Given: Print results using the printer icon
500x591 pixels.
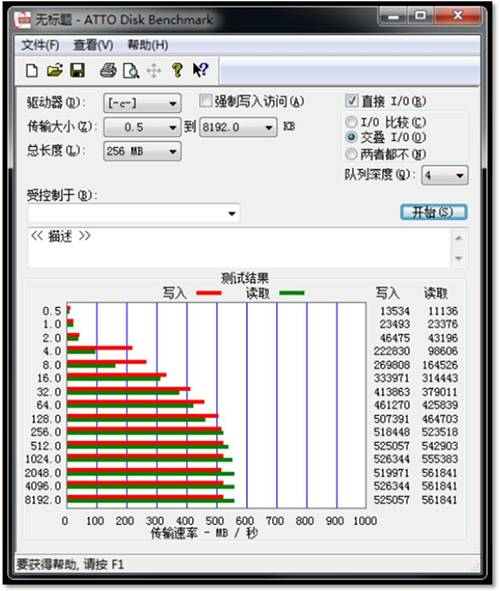Looking at the screenshot, I should [x=108, y=70].
